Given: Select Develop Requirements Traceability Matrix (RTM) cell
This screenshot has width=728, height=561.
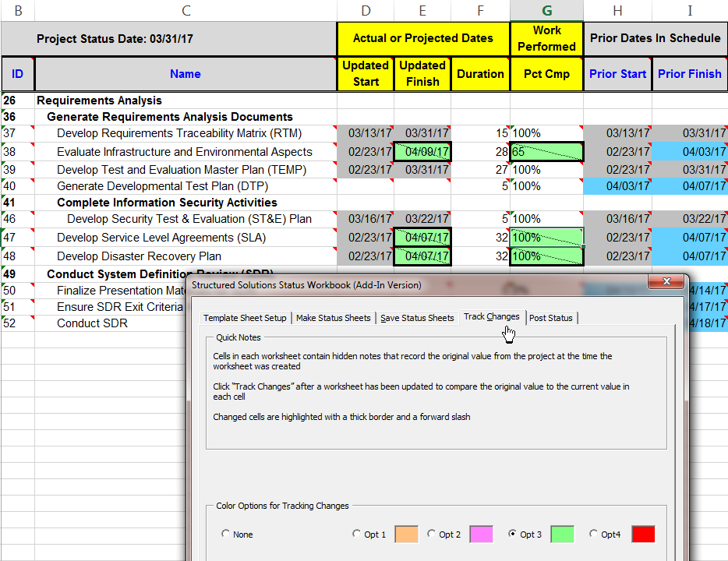Looking at the screenshot, I should [x=186, y=133].
